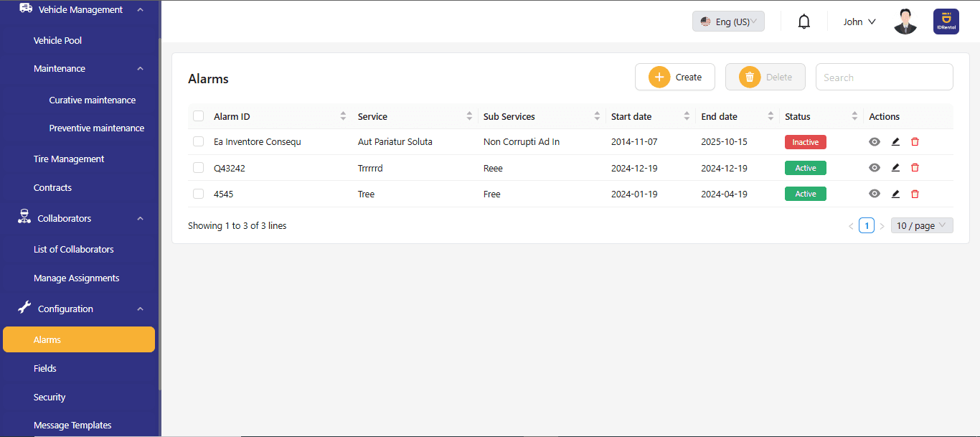Image resolution: width=980 pixels, height=437 pixels.
Task: Open the John user menu dropdown
Action: [x=859, y=22]
